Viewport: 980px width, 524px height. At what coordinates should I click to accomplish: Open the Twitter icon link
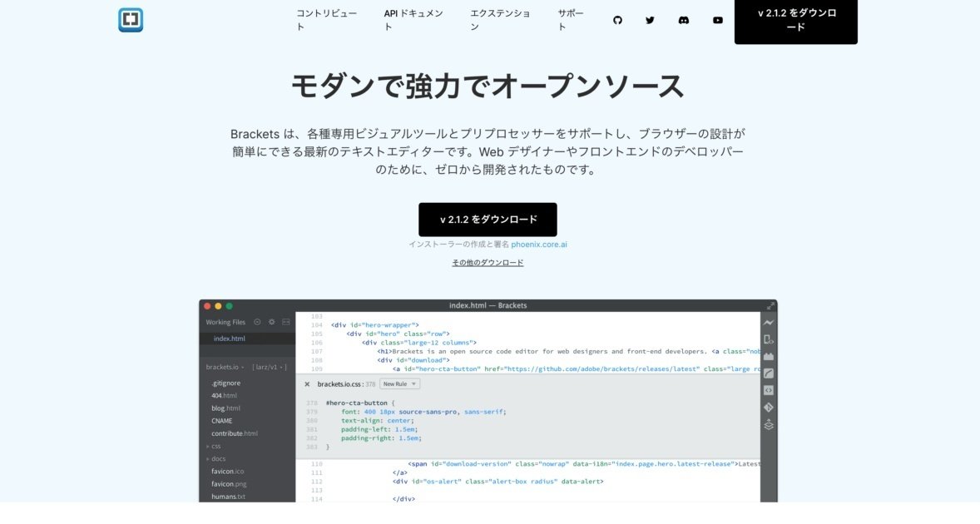[650, 20]
